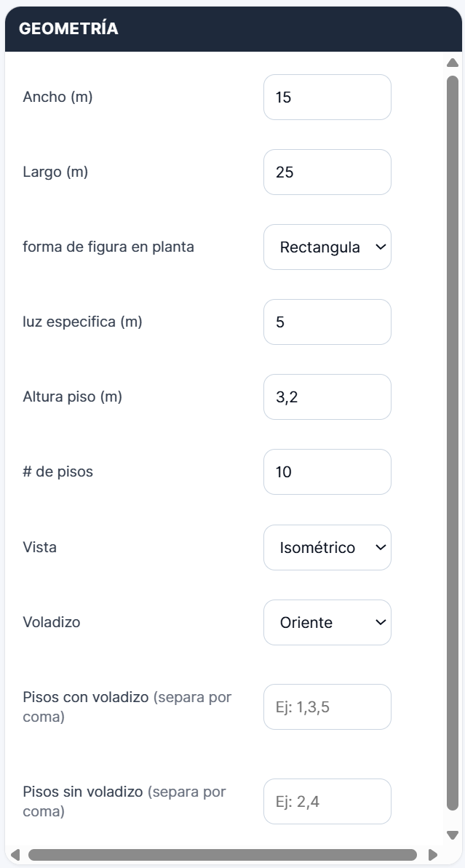The width and height of the screenshot is (465, 868).
Task: Click the Vista label text
Action: coord(40,547)
